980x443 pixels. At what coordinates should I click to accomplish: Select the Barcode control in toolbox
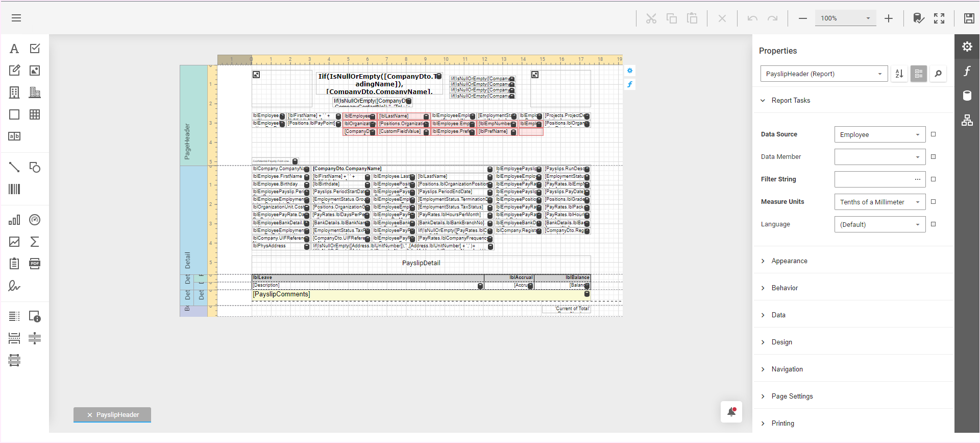pos(14,189)
